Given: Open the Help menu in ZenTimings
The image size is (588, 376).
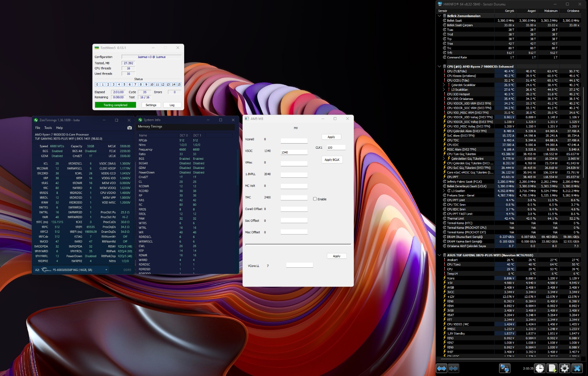Looking at the screenshot, I should click(60, 128).
